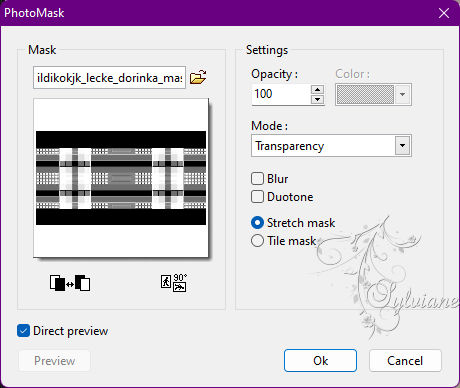Decrease opacity with the down arrow
This screenshot has width=460, height=388.
tap(317, 99)
